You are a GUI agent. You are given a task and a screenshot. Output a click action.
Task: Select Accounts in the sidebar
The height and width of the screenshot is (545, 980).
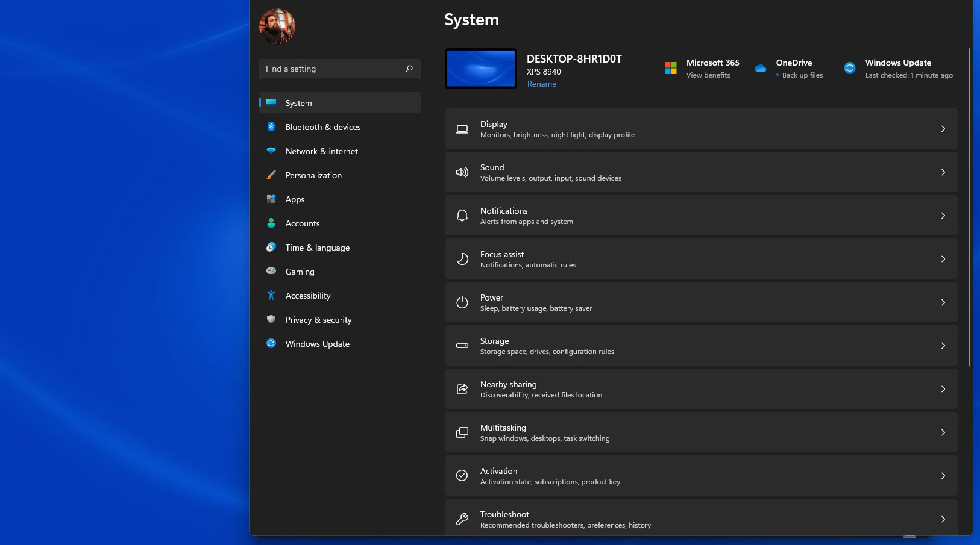tap(303, 223)
